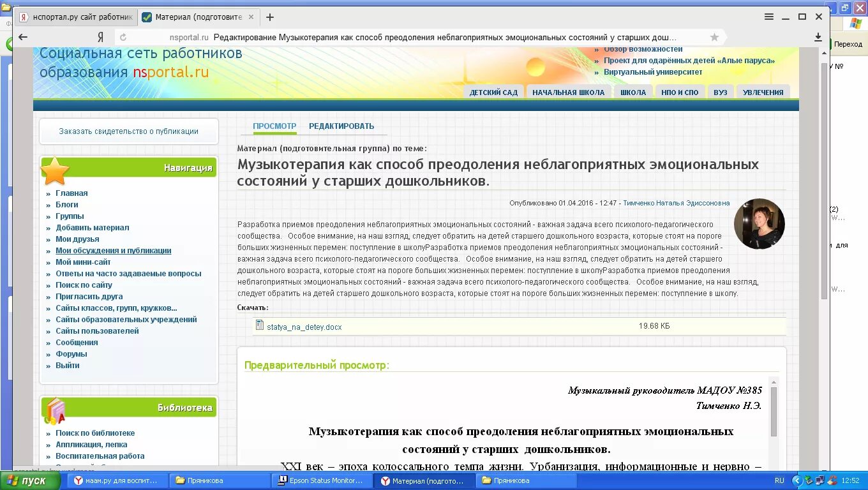
Task: Open 'Поиск по библиотеке' link
Action: point(95,433)
